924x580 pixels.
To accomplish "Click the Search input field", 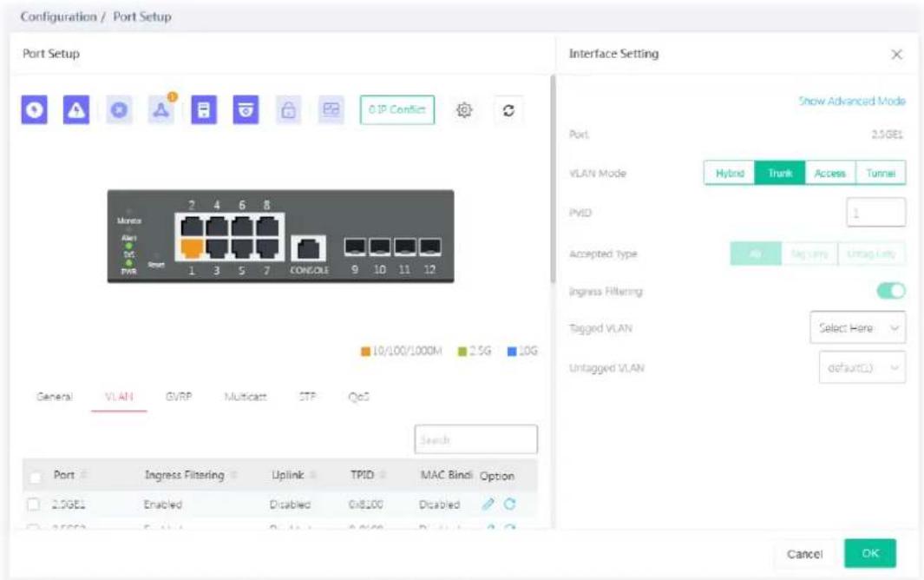I will 476,439.
